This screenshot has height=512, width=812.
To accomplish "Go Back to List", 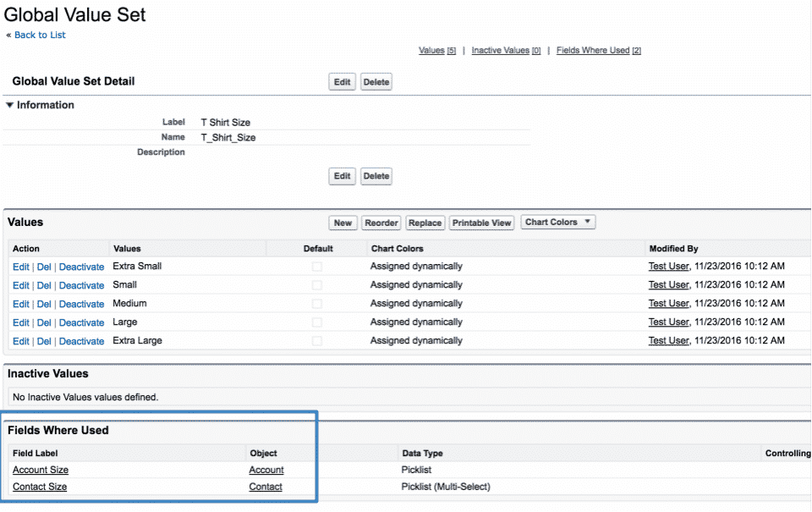I will point(40,36).
